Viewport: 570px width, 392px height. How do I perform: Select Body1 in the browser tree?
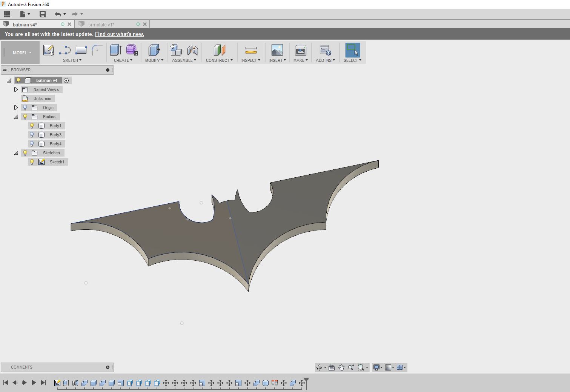tap(55, 126)
